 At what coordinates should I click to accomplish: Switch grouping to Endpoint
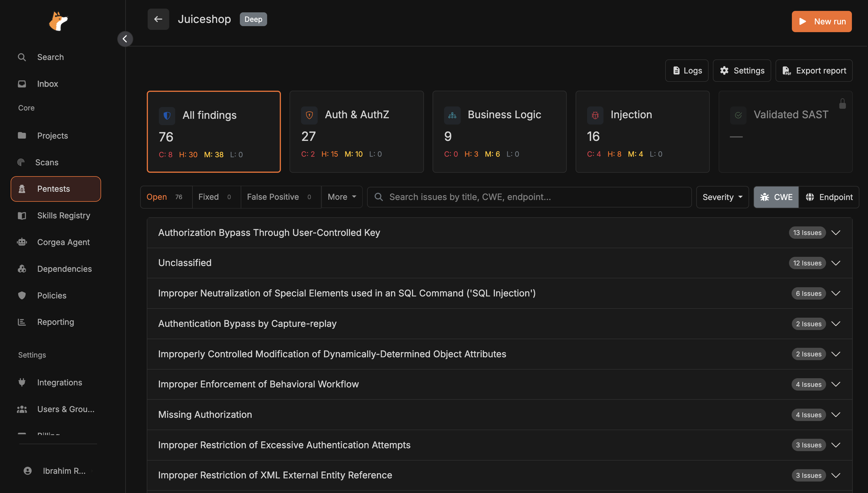pyautogui.click(x=829, y=197)
